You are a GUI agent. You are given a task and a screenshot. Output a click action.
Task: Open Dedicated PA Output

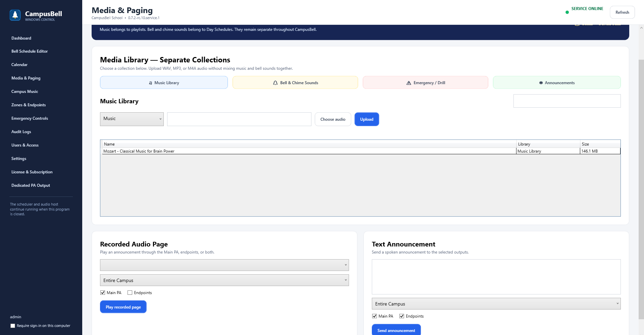pyautogui.click(x=31, y=185)
